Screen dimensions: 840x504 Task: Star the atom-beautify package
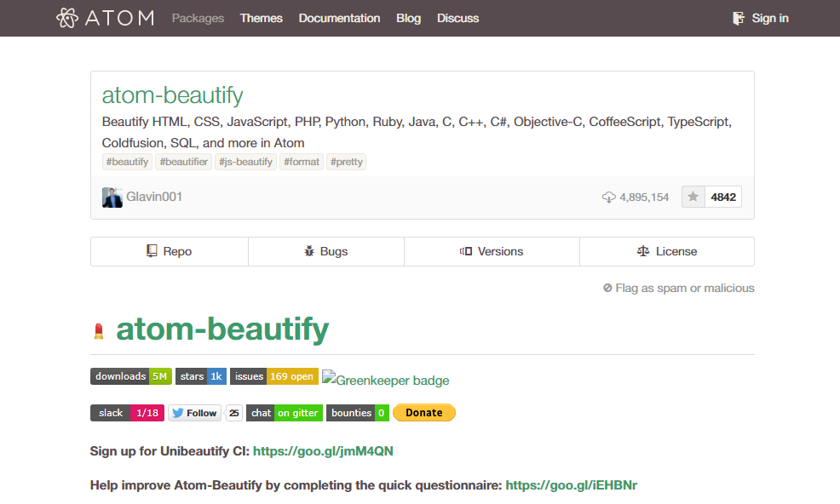[693, 198]
